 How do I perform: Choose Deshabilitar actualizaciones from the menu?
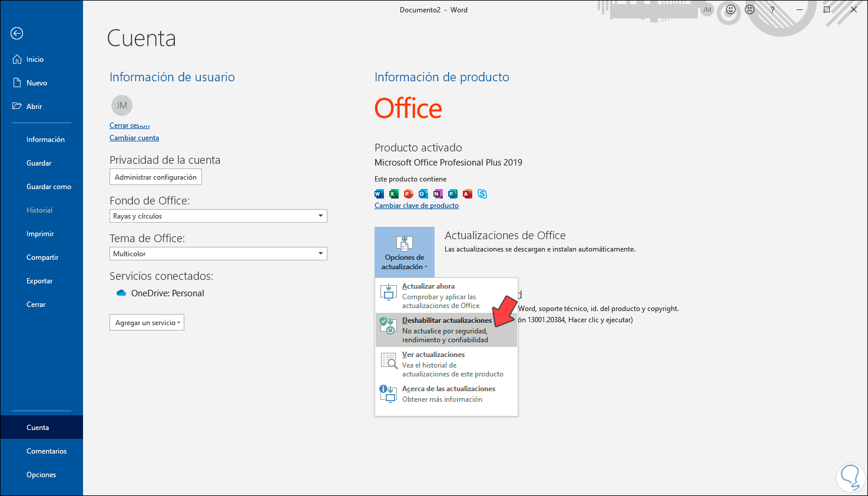tap(446, 330)
